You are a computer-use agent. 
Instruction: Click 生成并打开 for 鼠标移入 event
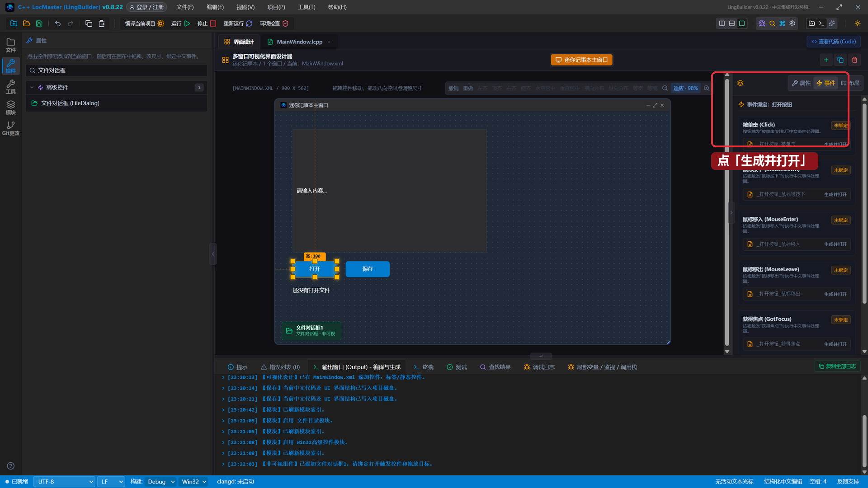835,244
